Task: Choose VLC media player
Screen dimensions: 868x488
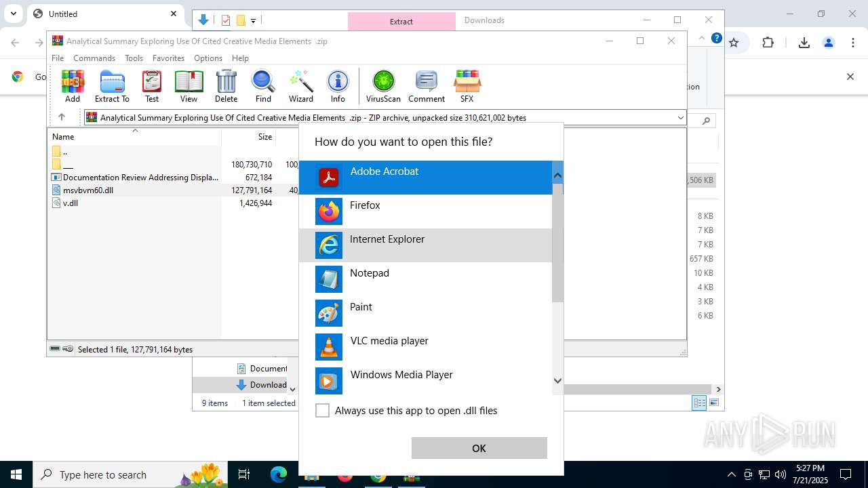Action: (426, 347)
